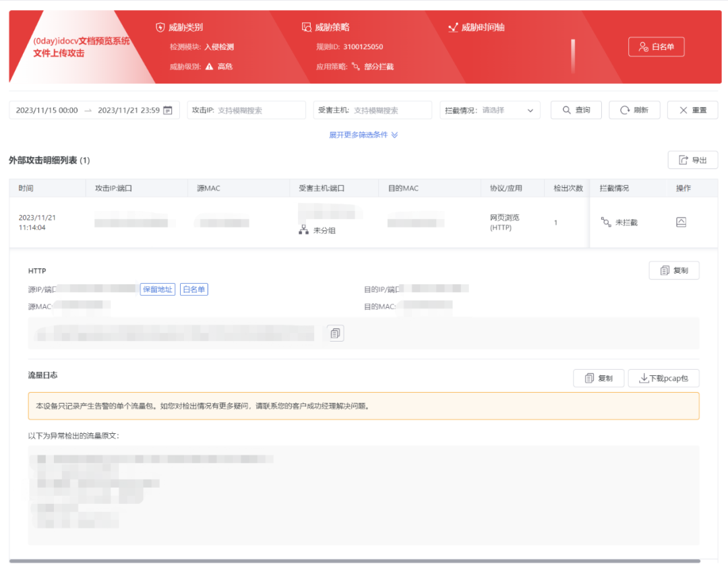The image size is (728, 572).
Task: Click the 威胁类别 shield icon
Action: click(x=160, y=28)
